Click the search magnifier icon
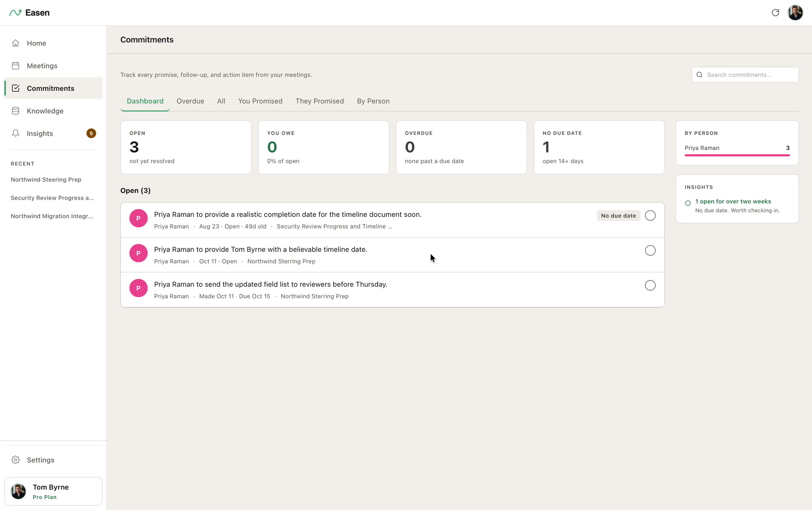This screenshot has width=812, height=510. (699, 75)
